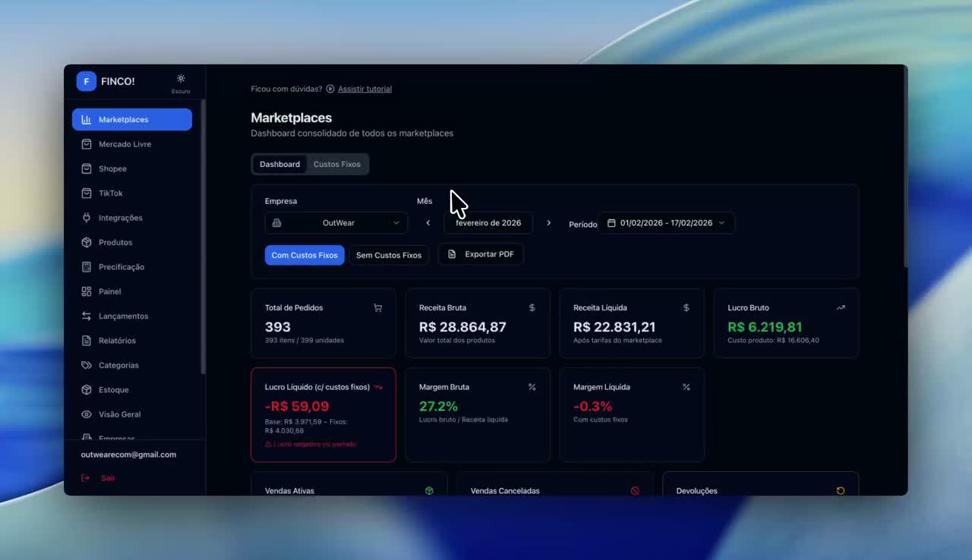Click outwearecom@gmail.com account text
Screen dimensions: 972x560
128,455
